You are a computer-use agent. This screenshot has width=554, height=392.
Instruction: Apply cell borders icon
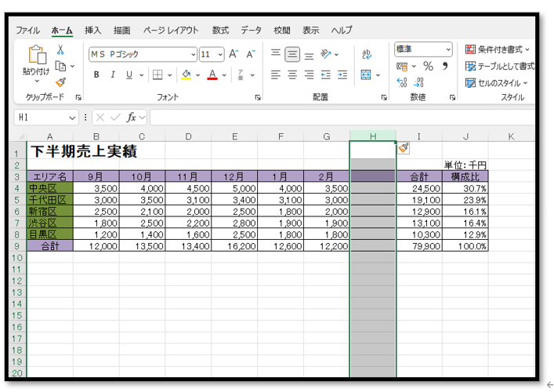click(158, 75)
